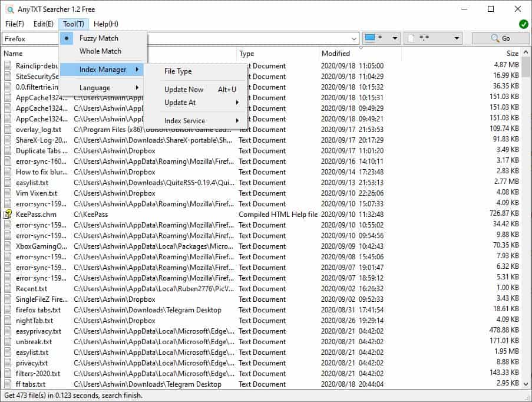Click file icon beside XboxGamingO entry
The image size is (532, 402).
pyautogui.click(x=8, y=246)
